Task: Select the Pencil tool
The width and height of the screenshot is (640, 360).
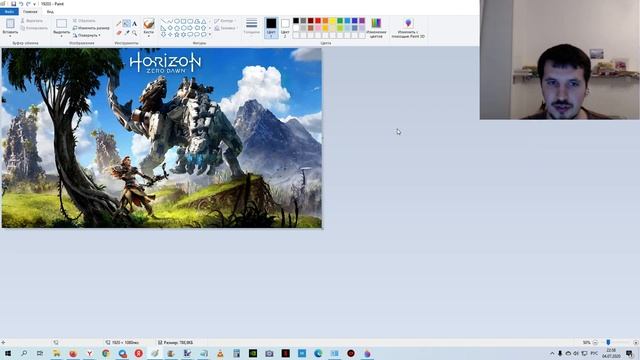Action: [118, 24]
